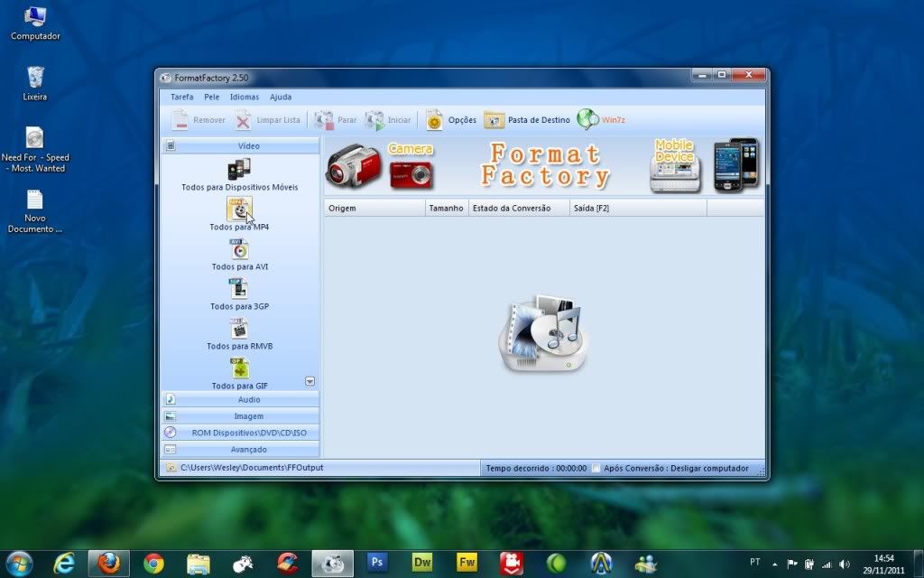Expand the Audio category panel
The width and height of the screenshot is (924, 578).
pyautogui.click(x=240, y=399)
